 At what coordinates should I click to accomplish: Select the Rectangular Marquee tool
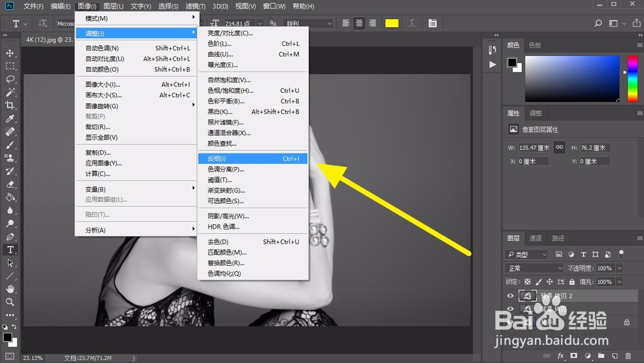click(10, 66)
